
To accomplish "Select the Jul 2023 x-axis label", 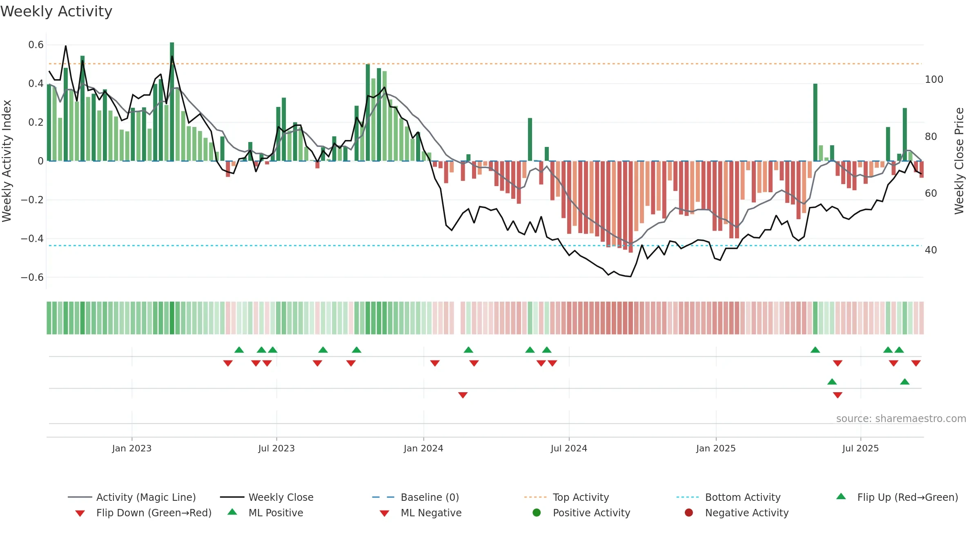I will pyautogui.click(x=276, y=448).
